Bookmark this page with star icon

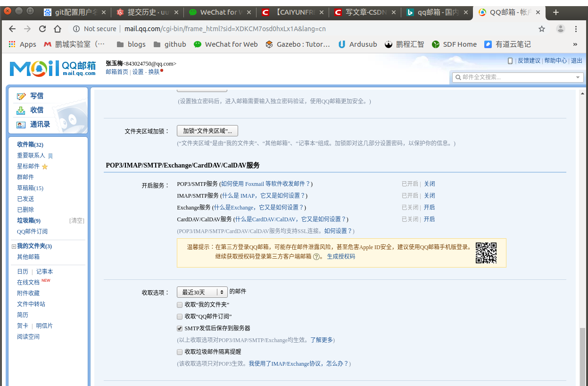(542, 29)
